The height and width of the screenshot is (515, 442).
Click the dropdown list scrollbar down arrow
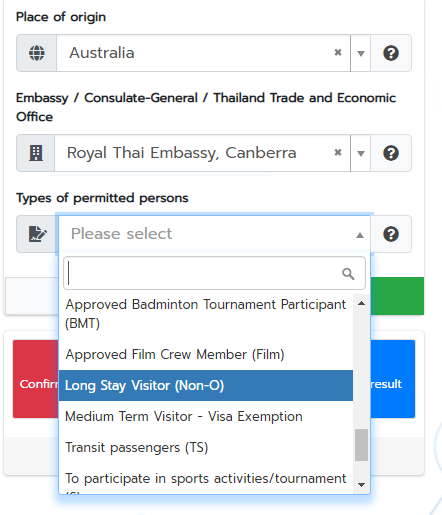coord(361,485)
